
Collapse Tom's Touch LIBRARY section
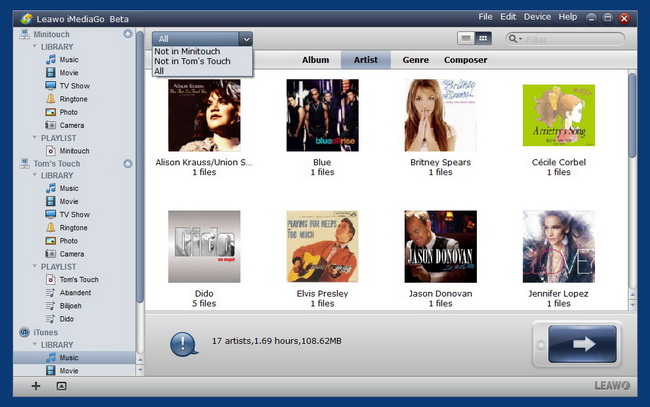tap(35, 175)
